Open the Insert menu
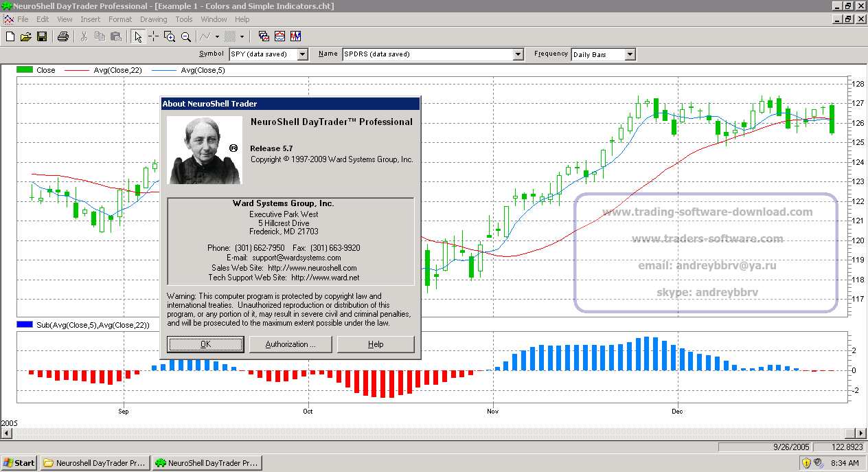 tap(90, 19)
